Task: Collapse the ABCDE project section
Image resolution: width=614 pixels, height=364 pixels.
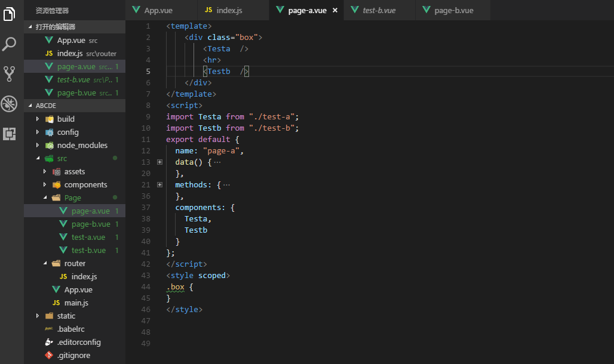Action: coord(30,106)
